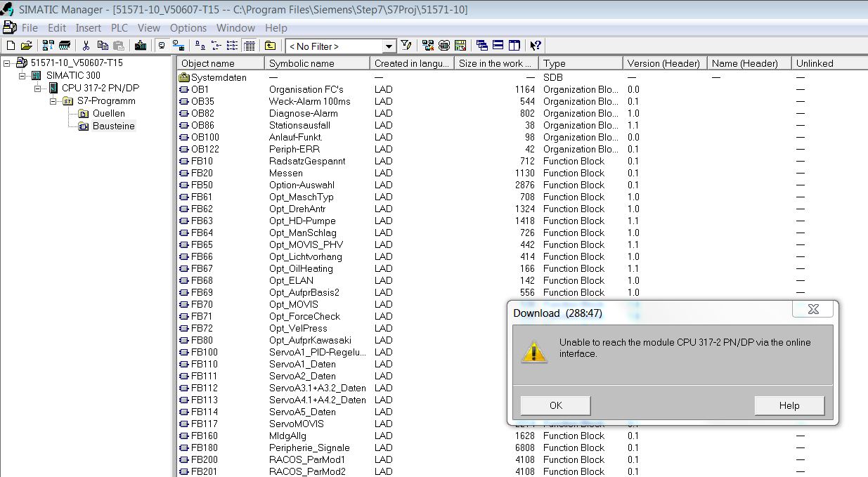
Task: Open the Window menu
Action: [x=236, y=28]
